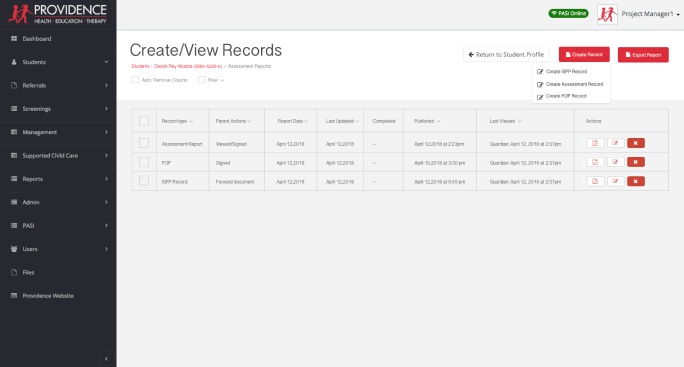
Task: Toggle the Filter checkbox
Action: click(202, 80)
